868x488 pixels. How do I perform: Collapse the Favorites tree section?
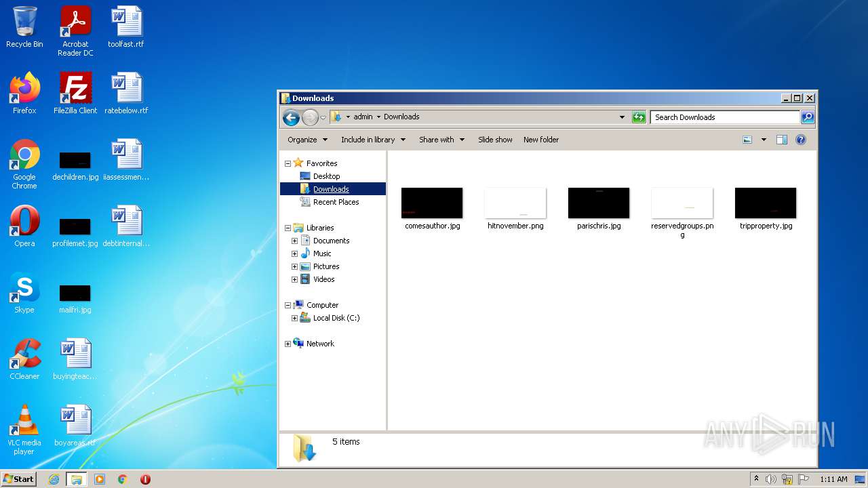[288, 163]
